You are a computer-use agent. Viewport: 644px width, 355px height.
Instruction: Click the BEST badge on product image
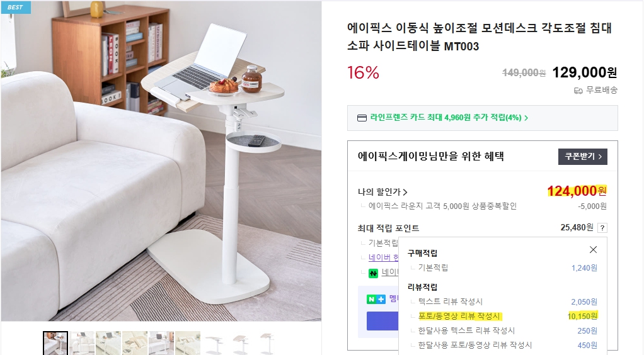(16, 7)
